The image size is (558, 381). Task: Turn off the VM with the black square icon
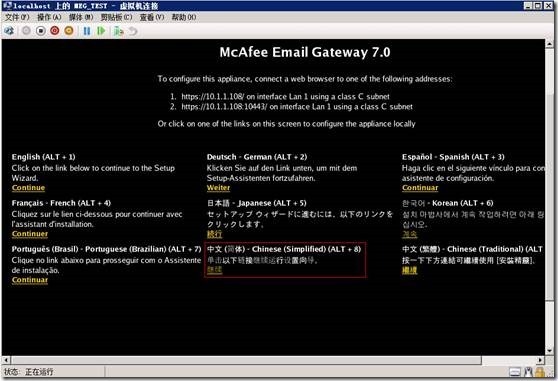(x=41, y=31)
